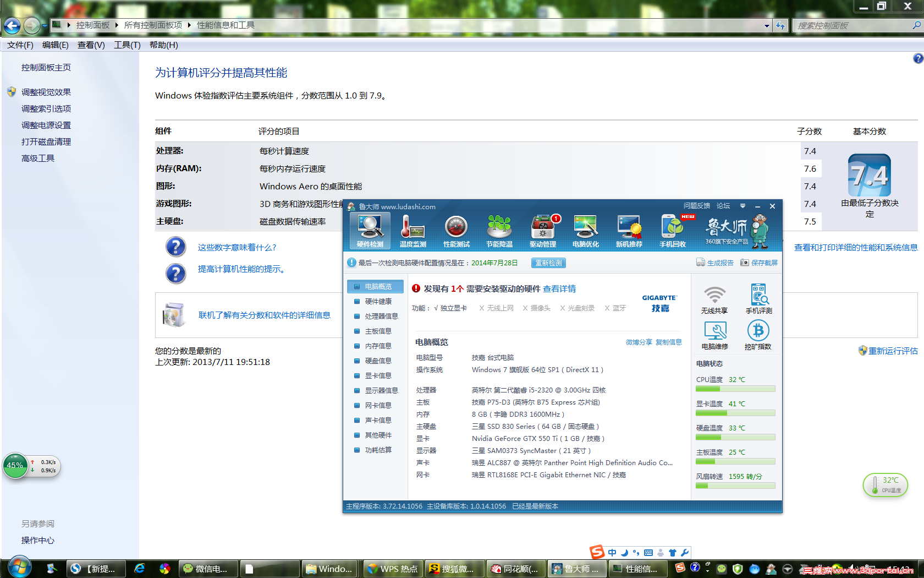924x578 pixels.
Task: Click 生成报告 generate report in Ludashi
Action: click(715, 263)
